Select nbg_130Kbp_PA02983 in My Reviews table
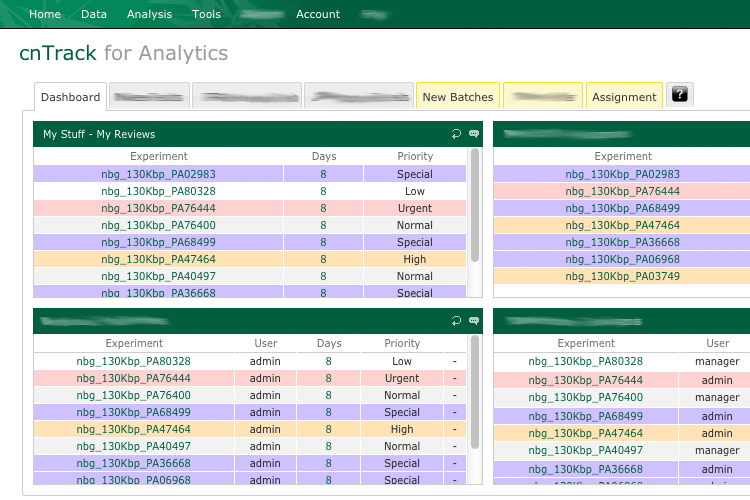Screen dimensions: 750x500 [x=158, y=174]
